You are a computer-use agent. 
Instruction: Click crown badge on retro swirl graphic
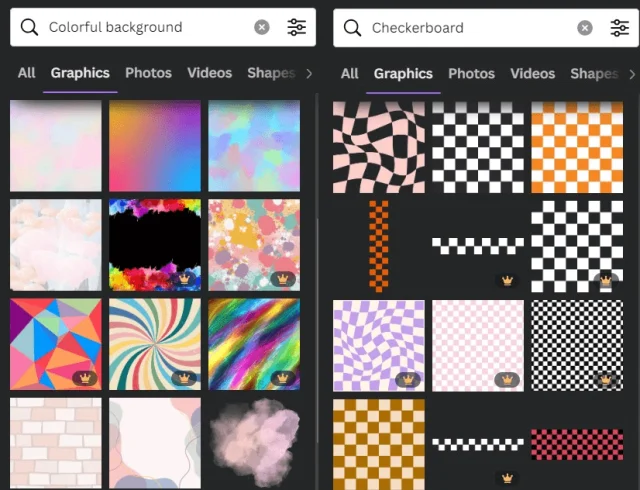[x=184, y=379]
